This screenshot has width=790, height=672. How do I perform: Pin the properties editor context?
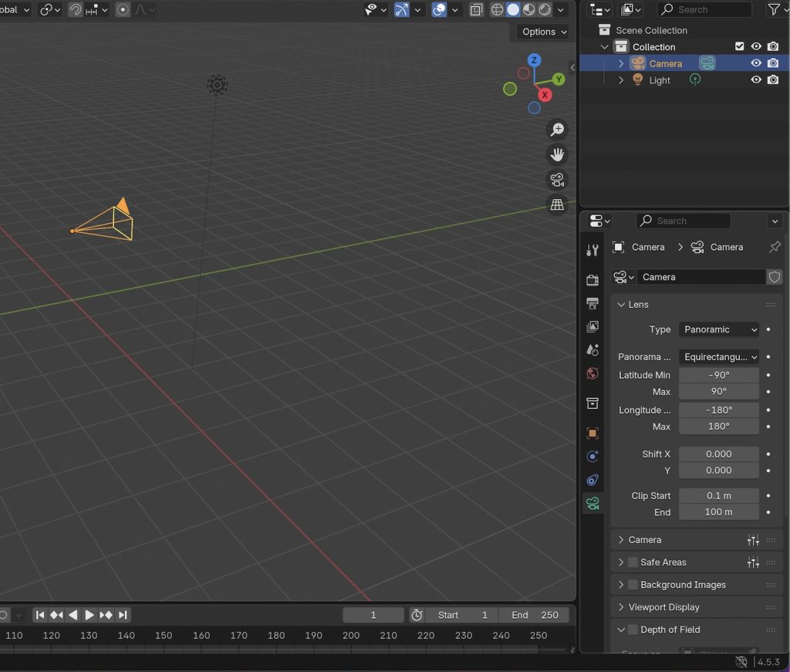point(775,247)
